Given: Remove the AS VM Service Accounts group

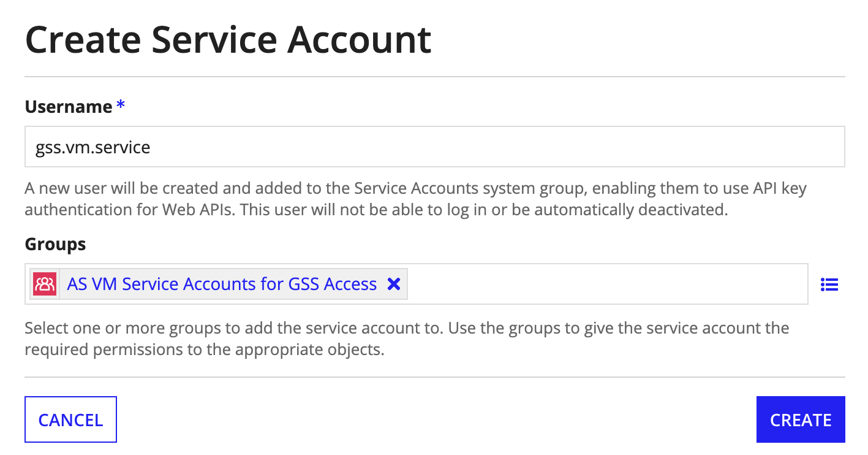Looking at the screenshot, I should point(394,284).
